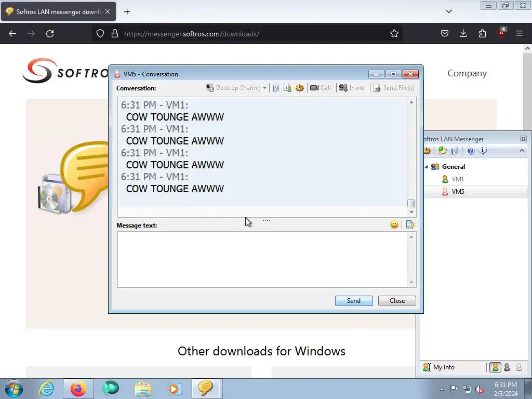This screenshot has height=399, width=532.
Task: Open About info bubble in LAN Messenger toolbar
Action: pos(483,151)
